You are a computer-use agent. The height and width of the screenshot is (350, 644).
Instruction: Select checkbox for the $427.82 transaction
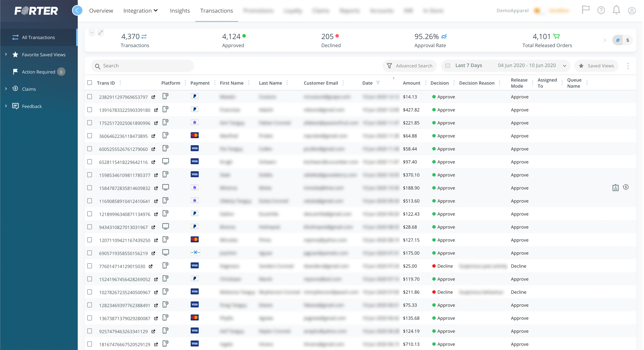click(90, 110)
